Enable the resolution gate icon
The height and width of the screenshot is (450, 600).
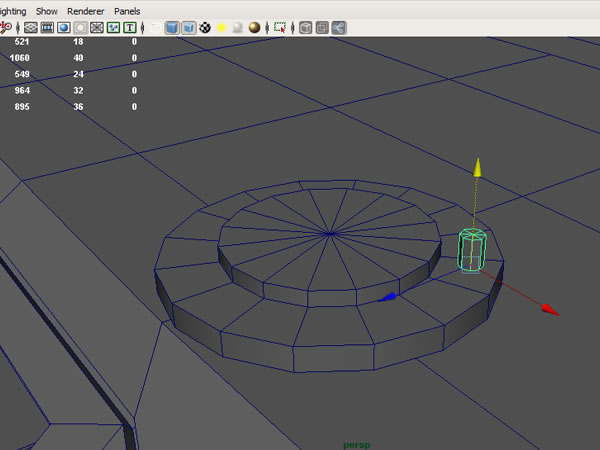64,27
